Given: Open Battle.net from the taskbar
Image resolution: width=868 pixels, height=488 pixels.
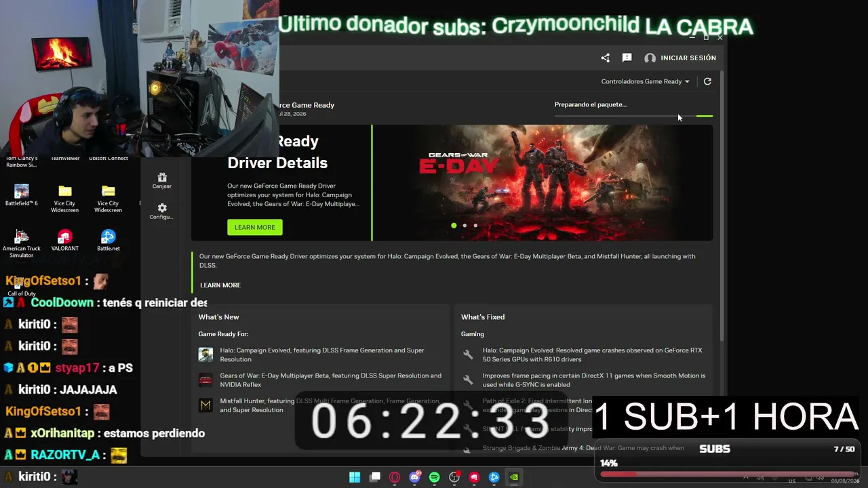Looking at the screenshot, I should (494, 477).
